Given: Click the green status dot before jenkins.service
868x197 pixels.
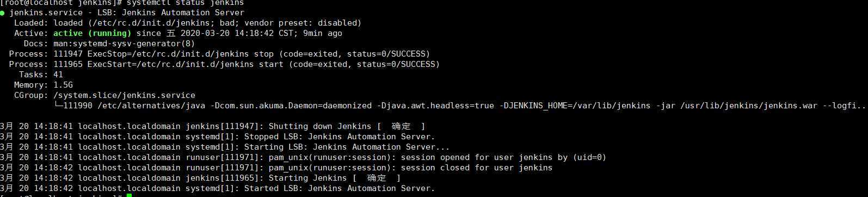Looking at the screenshot, I should pos(3,13).
